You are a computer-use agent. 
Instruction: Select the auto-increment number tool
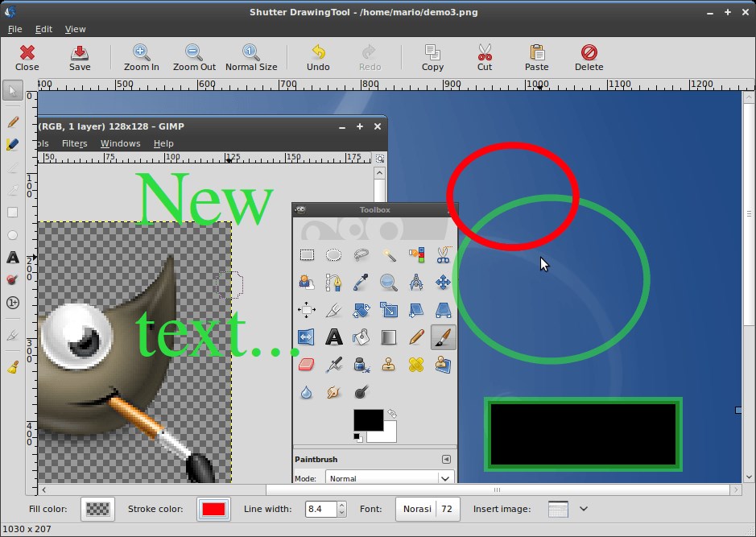pos(13,303)
